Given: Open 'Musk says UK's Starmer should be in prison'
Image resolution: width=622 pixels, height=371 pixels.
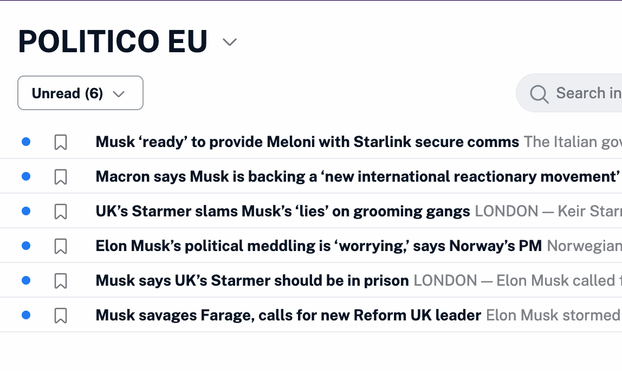Looking at the screenshot, I should (252, 281).
